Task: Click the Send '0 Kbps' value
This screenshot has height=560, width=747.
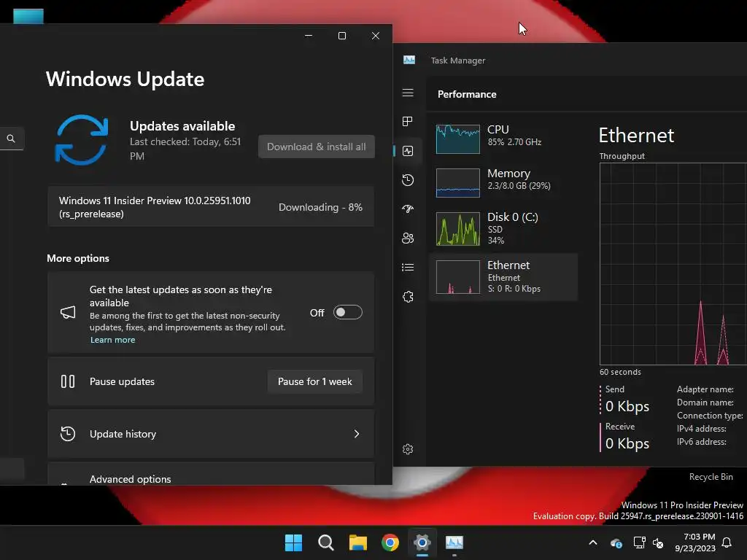Action: (x=627, y=406)
